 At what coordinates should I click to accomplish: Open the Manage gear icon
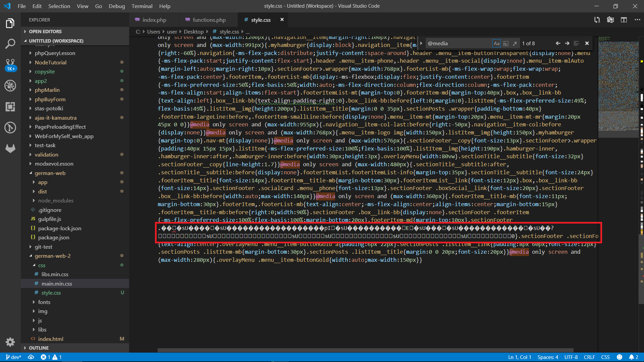tap(10, 342)
